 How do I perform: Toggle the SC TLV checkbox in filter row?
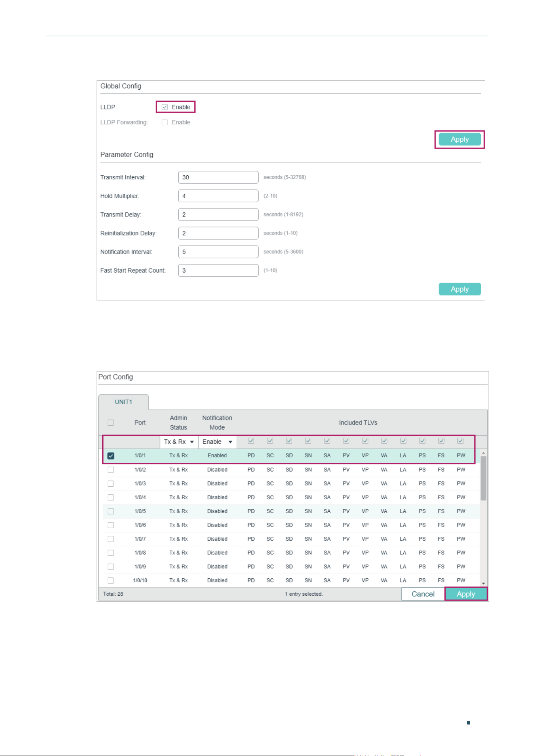[270, 441]
